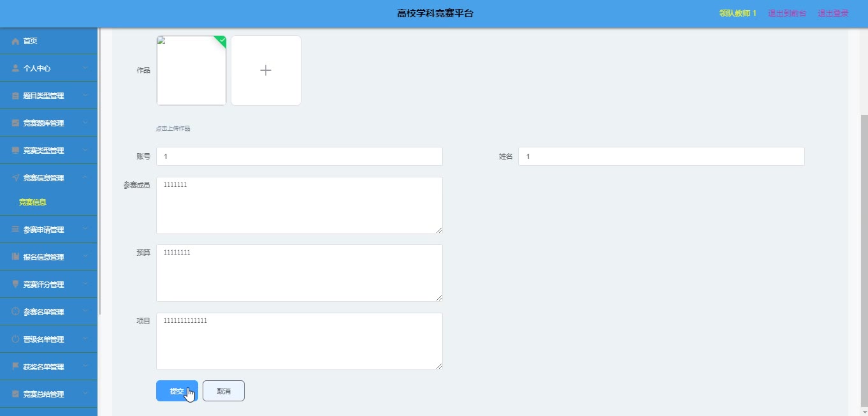The height and width of the screenshot is (416, 868).
Task: Open 参赛名单管理 menu label
Action: pyautogui.click(x=43, y=312)
